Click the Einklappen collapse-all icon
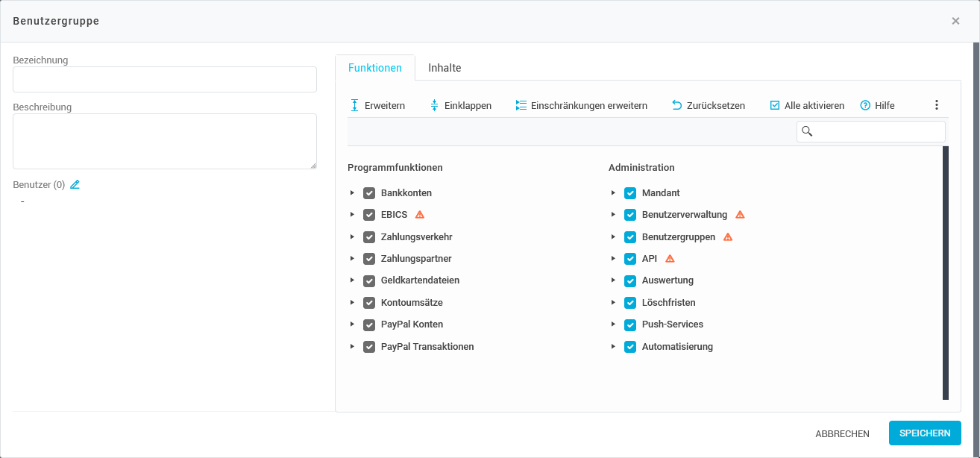Screen dimensions: 980x458 click(435, 105)
